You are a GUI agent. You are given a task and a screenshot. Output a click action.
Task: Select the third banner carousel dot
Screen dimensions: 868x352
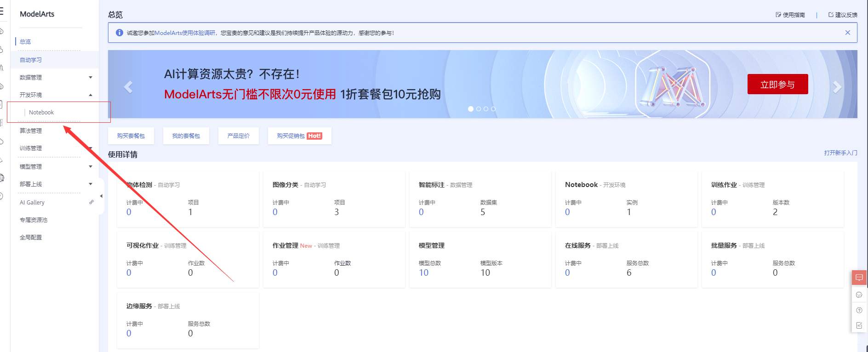pyautogui.click(x=486, y=109)
